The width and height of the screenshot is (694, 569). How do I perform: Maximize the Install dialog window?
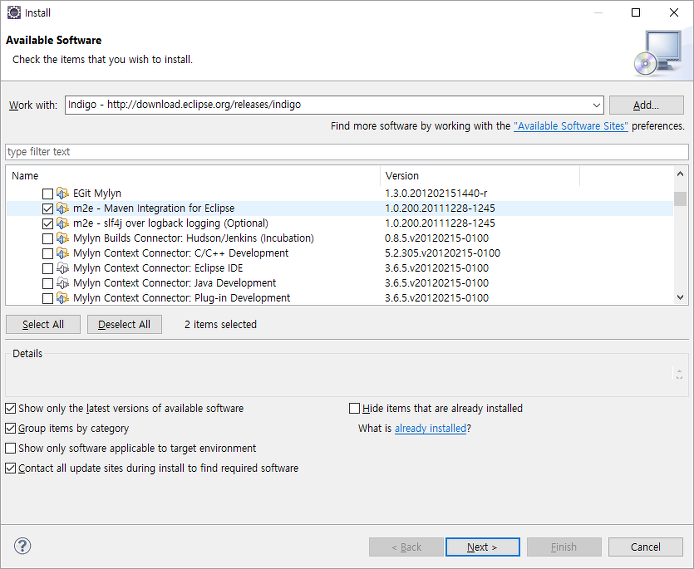pyautogui.click(x=636, y=12)
